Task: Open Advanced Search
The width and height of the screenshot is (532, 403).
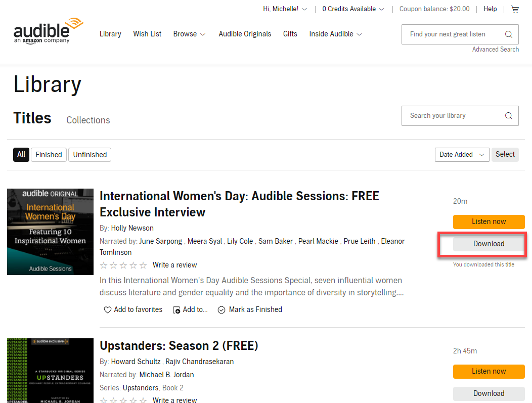Action: point(496,49)
